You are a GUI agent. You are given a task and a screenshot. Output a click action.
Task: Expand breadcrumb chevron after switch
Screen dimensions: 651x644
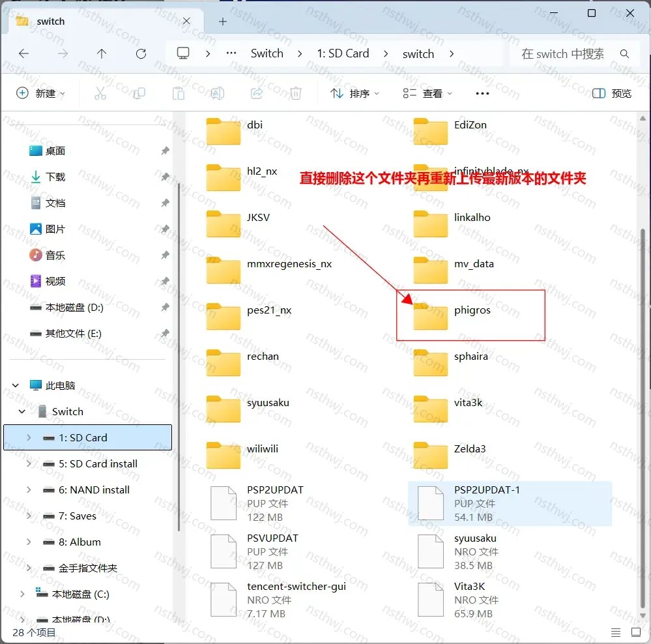tap(452, 53)
